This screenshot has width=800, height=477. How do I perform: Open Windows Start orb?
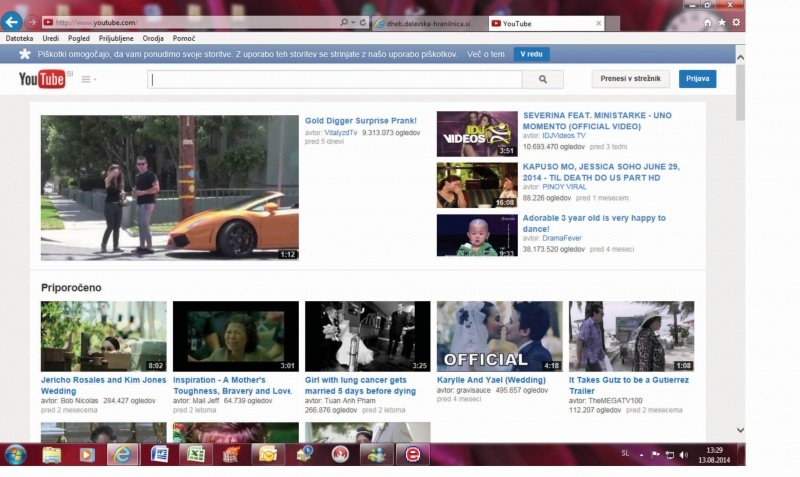pos(15,454)
